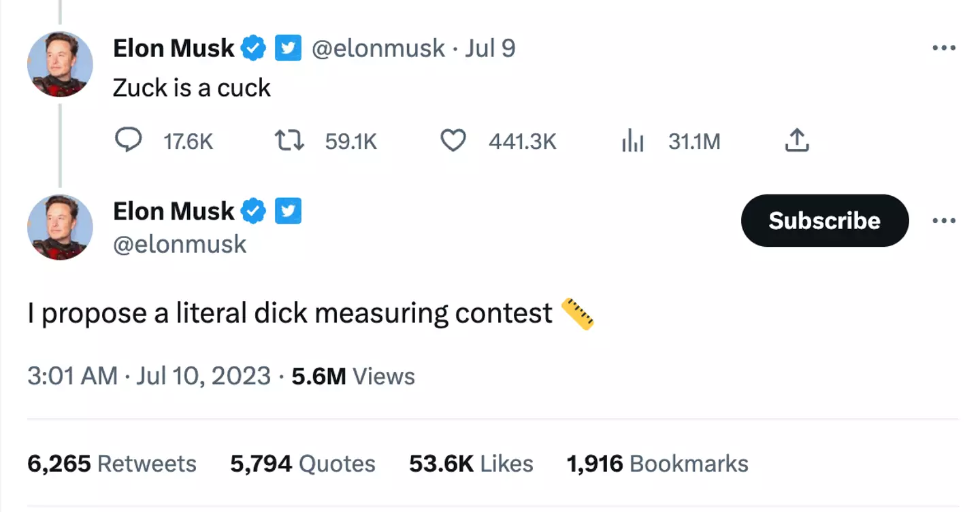Click the blue verified checkmark beside the Jul 9 tweet's name
This screenshot has height=512, width=980.
pyautogui.click(x=254, y=48)
